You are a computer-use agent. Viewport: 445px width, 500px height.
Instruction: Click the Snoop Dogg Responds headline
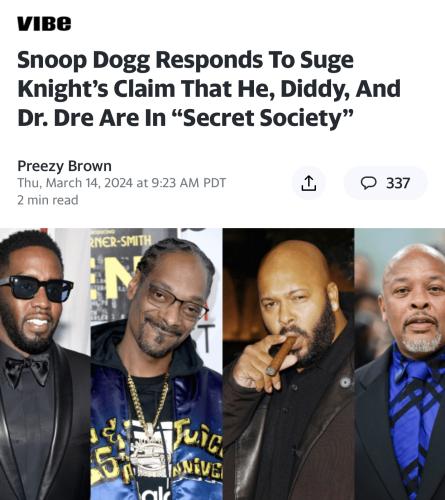click(x=209, y=89)
